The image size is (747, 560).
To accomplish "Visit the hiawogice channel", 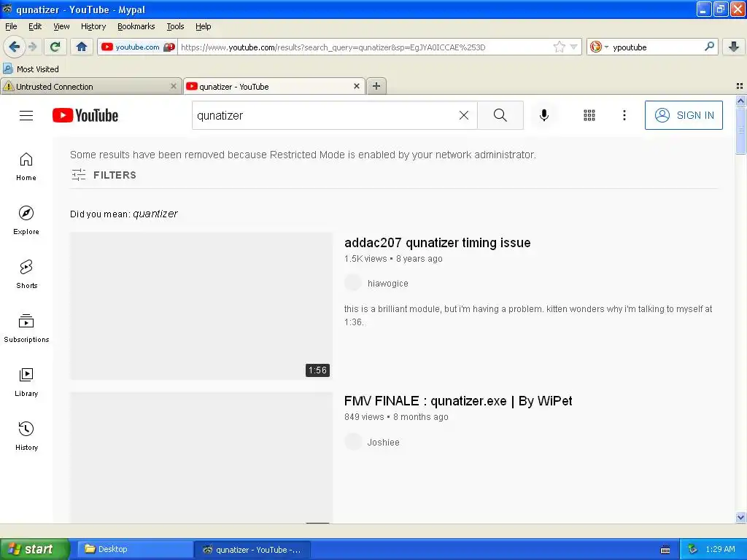I will coord(388,284).
